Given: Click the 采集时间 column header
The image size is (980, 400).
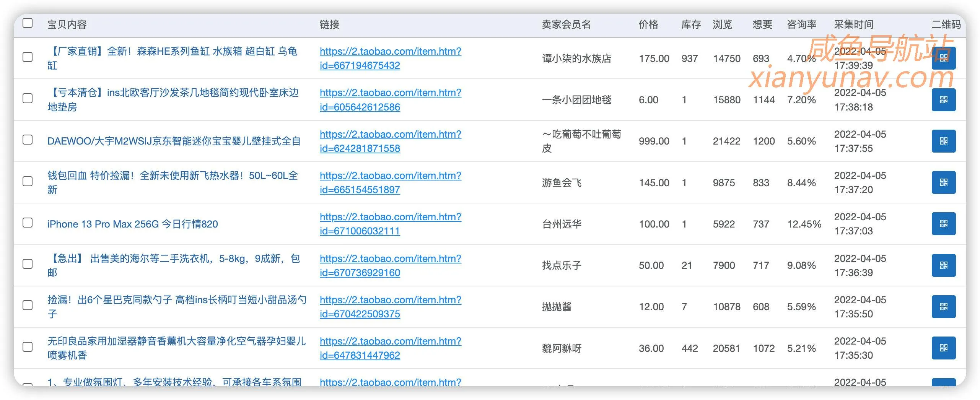Looking at the screenshot, I should click(x=853, y=24).
